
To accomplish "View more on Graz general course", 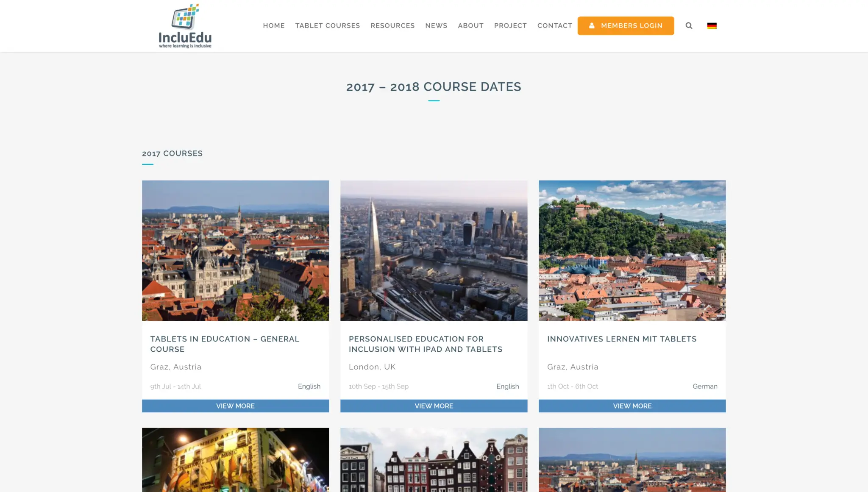I will click(235, 406).
